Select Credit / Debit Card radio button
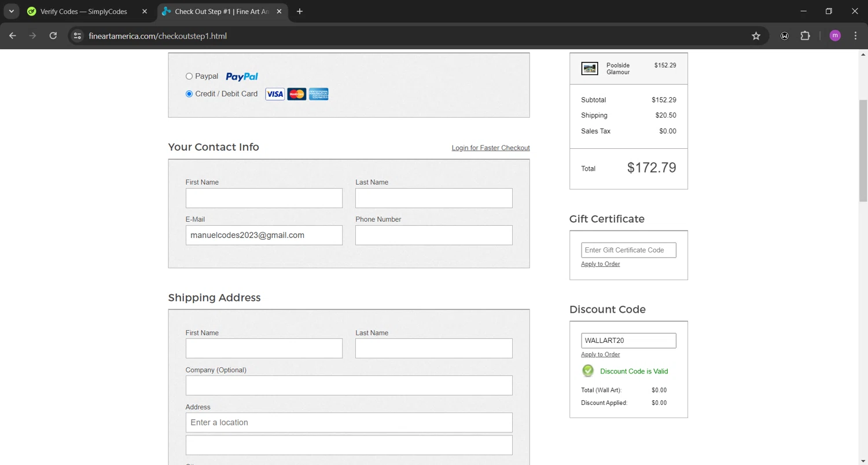Viewport: 868px width, 465px height. coord(189,94)
